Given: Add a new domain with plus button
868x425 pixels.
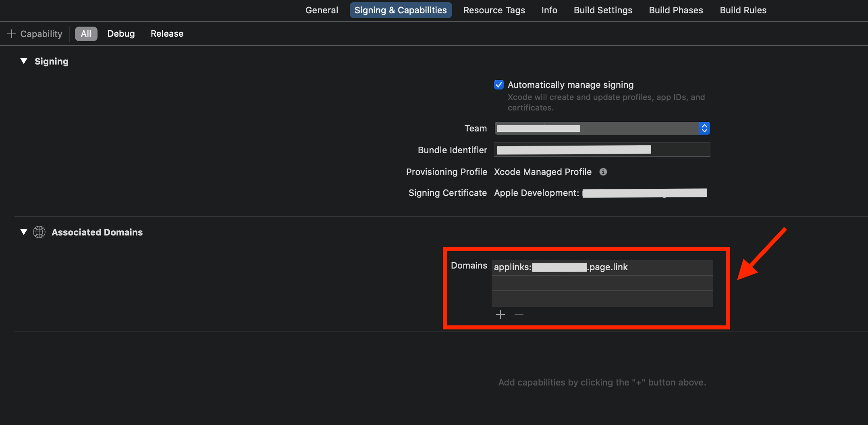Looking at the screenshot, I should pos(500,315).
